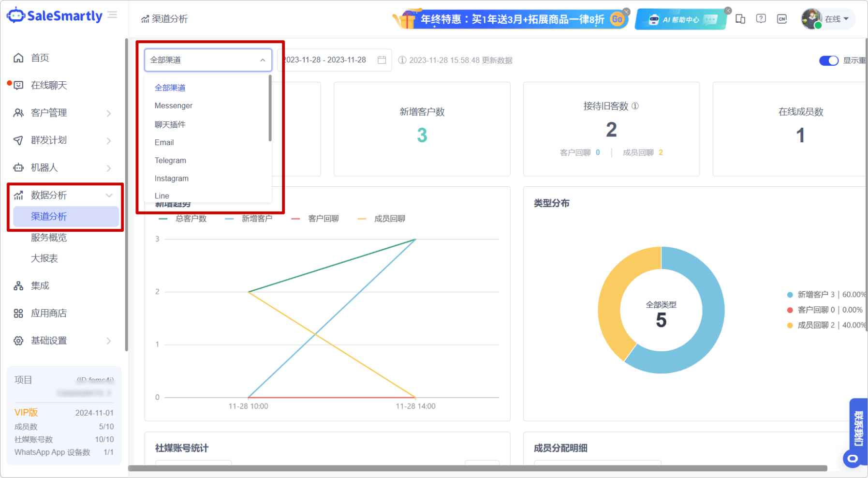Open the 联系我们 contact widget
This screenshot has height=478, width=868.
[858, 428]
